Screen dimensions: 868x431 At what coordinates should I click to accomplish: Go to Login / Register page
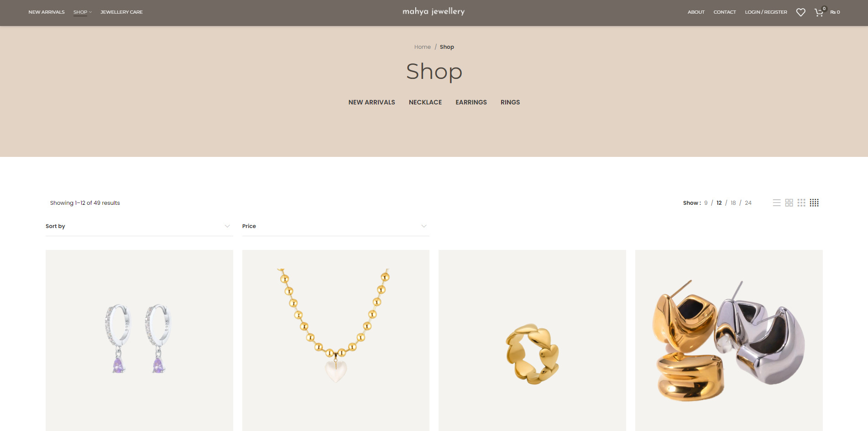point(766,12)
